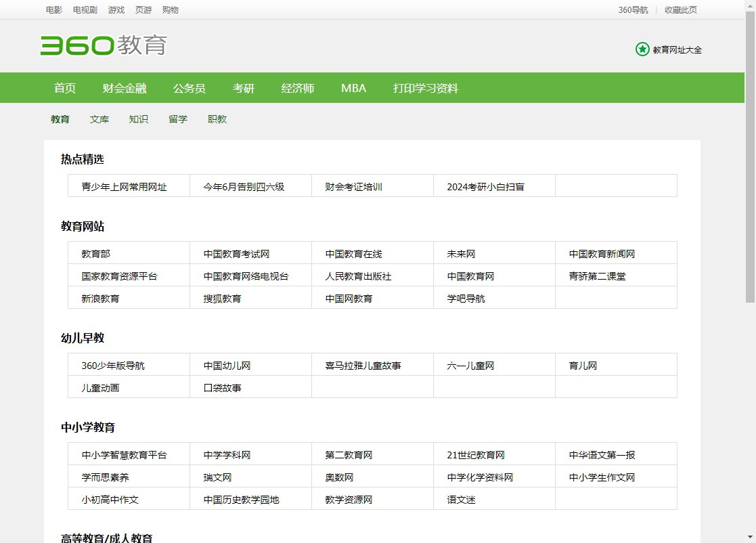Select 首页 in the green navigation bar

[x=65, y=88]
